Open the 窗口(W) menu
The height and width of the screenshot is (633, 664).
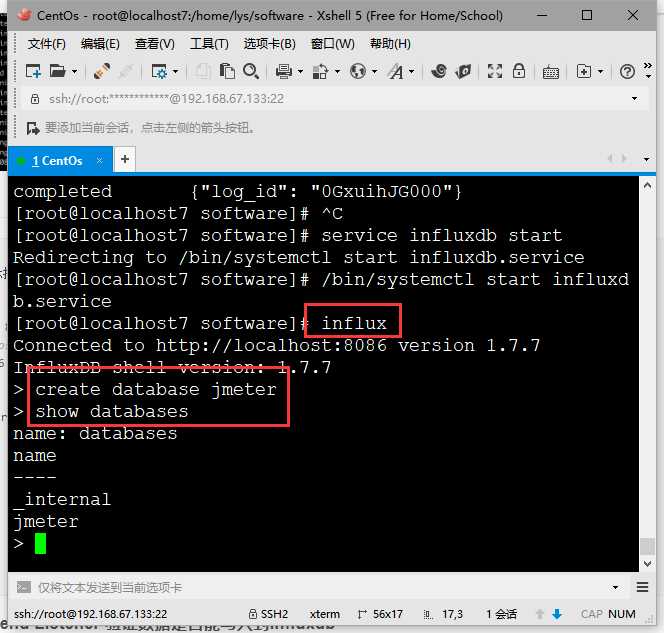click(x=333, y=44)
